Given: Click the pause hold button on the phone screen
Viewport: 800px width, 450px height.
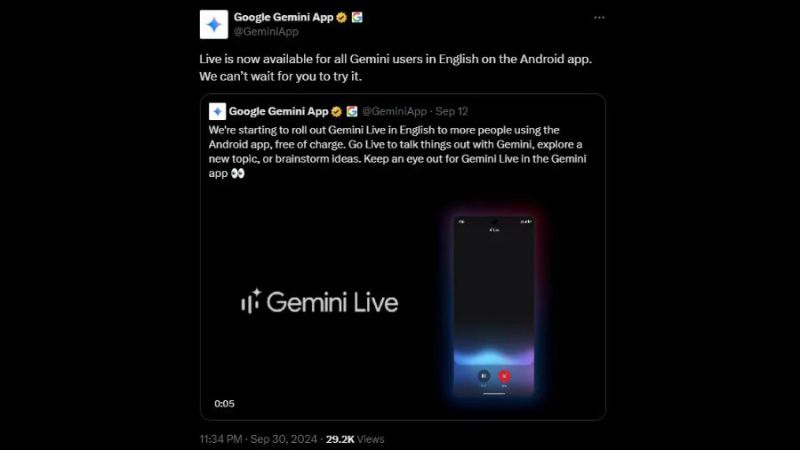Looking at the screenshot, I should click(484, 376).
